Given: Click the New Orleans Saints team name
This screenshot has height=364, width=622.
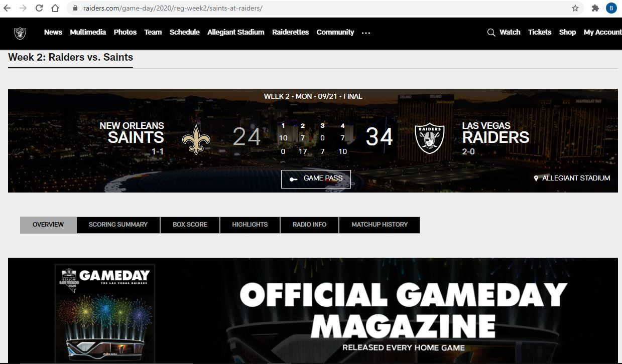Looking at the screenshot, I should [132, 132].
